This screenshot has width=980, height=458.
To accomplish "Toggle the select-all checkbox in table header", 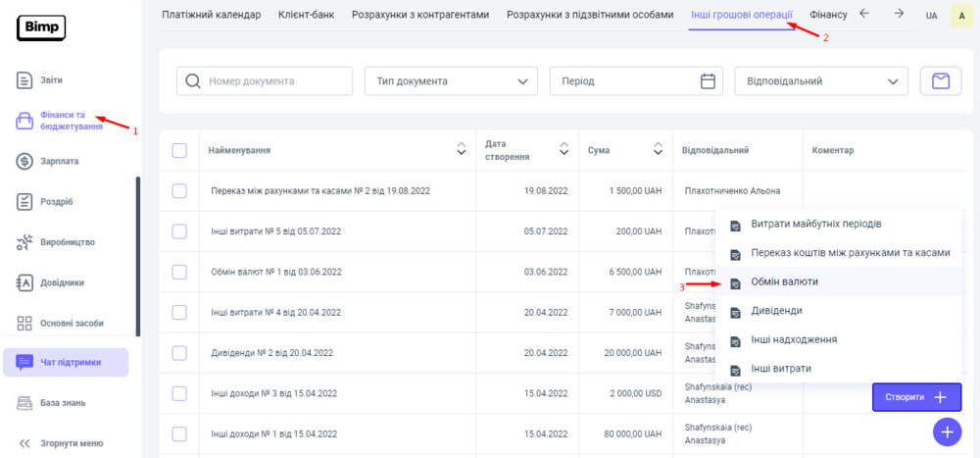I will tap(179, 150).
